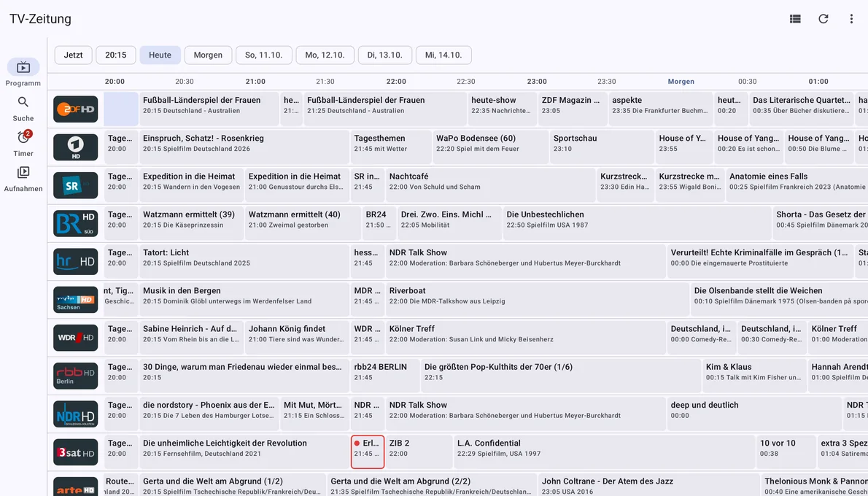Screen dimensions: 868x496
Task: Jump to 20:15 prime time
Action: tap(116, 55)
